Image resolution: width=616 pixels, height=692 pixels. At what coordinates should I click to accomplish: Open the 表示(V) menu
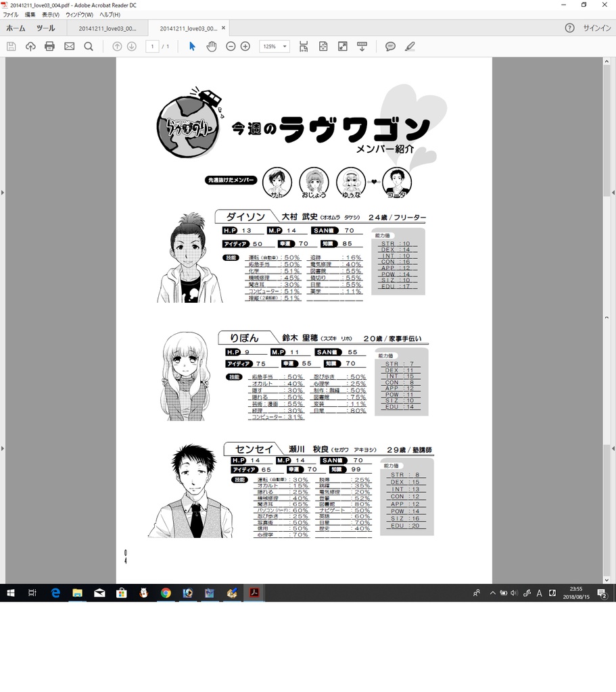coord(50,15)
